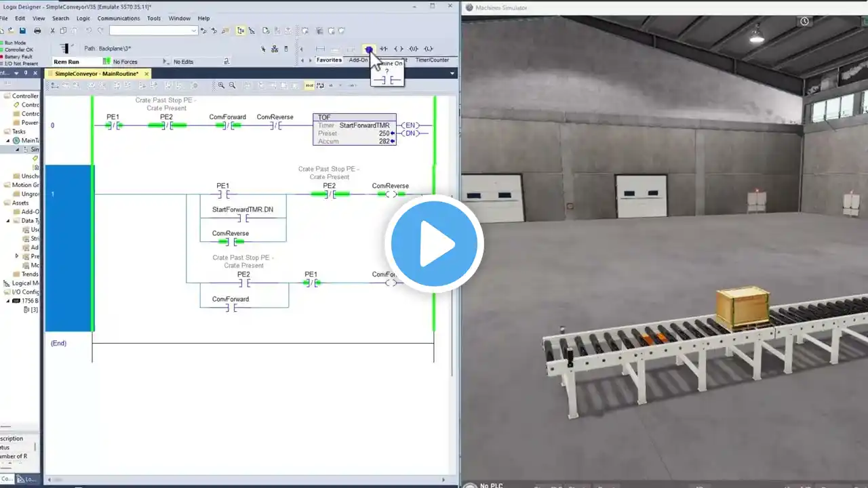868x488 pixels.
Task: Pin the Controller Organizer panel
Action: tap(26, 73)
